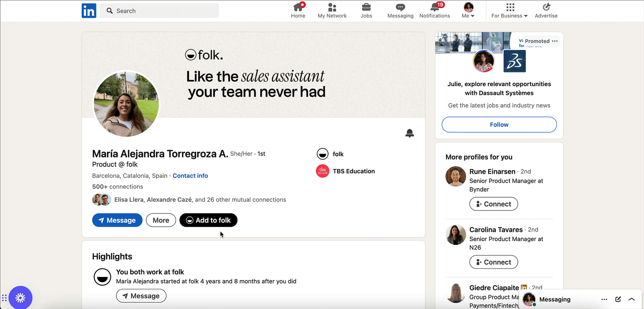
Task: Open the Advertise icon link
Action: [546, 11]
